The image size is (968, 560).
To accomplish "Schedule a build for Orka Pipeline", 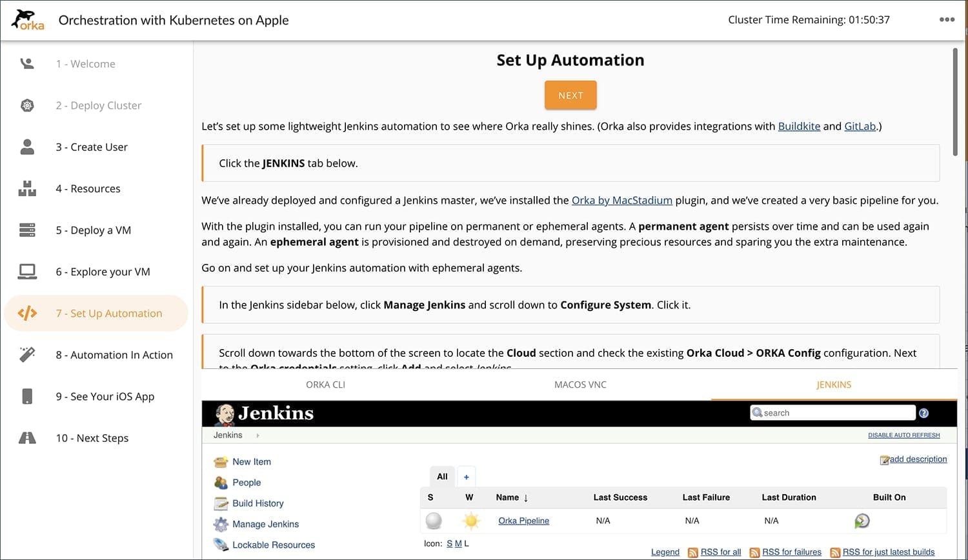I will [x=862, y=521].
